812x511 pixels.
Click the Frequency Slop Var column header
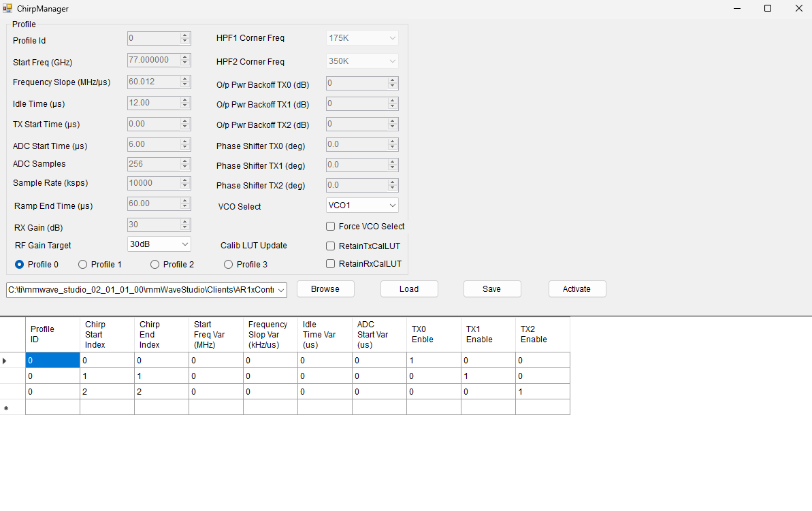click(x=270, y=335)
